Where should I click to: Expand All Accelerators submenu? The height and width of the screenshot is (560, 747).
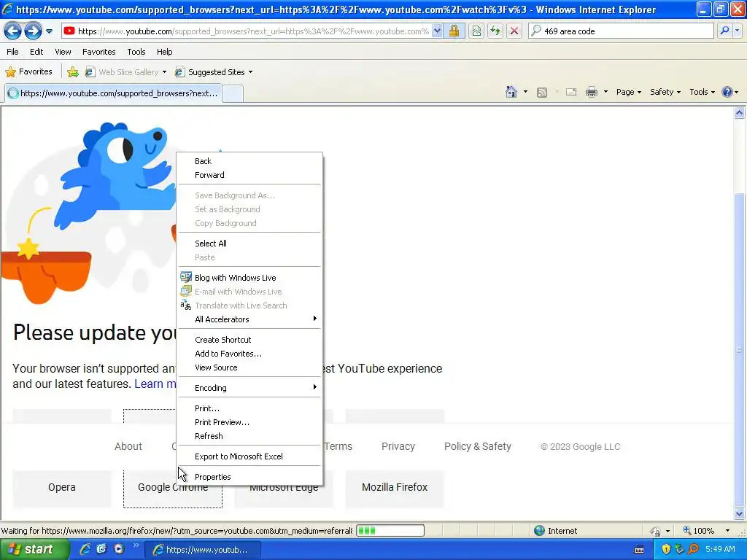click(249, 319)
